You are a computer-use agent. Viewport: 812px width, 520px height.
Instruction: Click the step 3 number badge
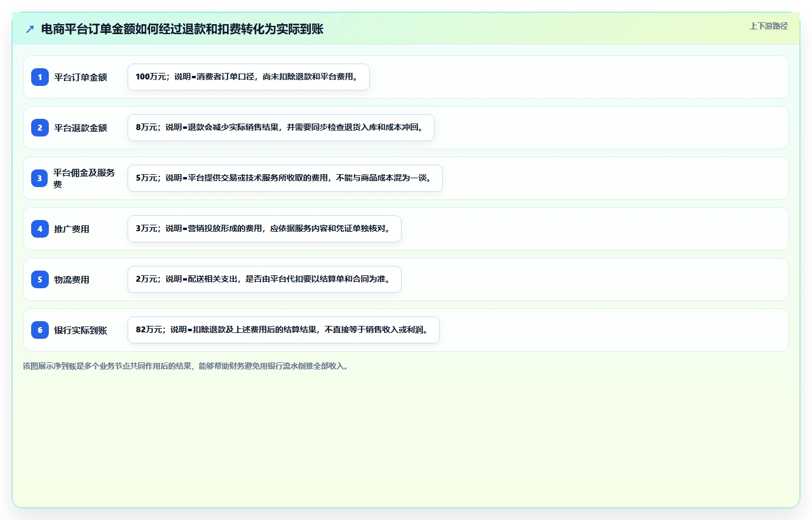tap(40, 178)
